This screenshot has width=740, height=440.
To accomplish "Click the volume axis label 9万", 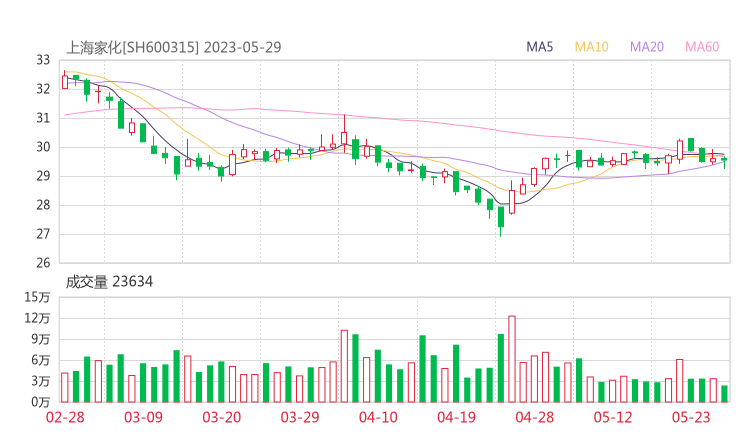I will (41, 339).
